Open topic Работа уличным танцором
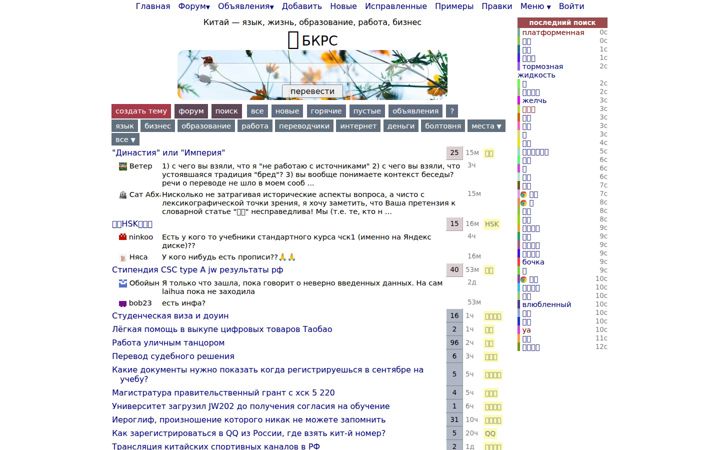This screenshot has width=720, height=450. coord(168,343)
